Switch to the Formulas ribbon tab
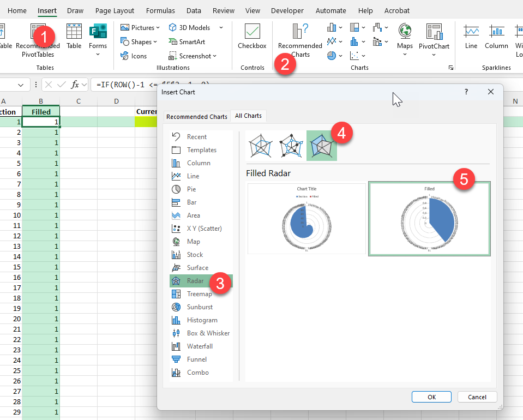The width and height of the screenshot is (523, 420). [x=160, y=11]
